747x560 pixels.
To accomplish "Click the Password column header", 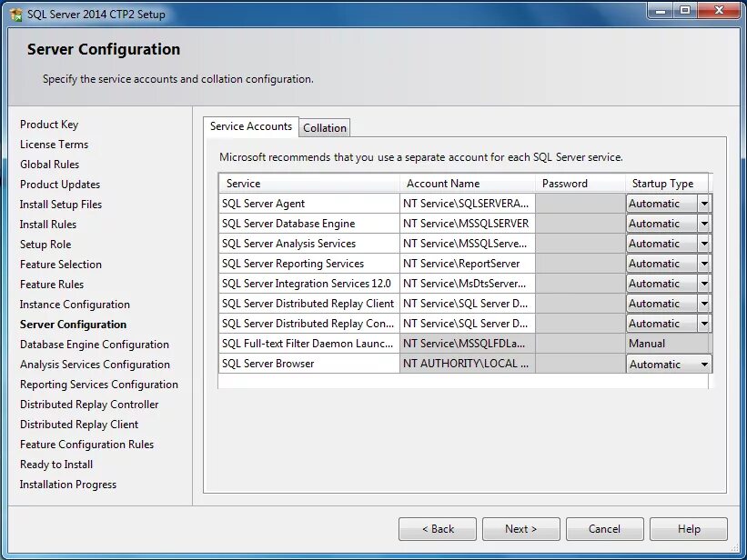I will tap(580, 184).
